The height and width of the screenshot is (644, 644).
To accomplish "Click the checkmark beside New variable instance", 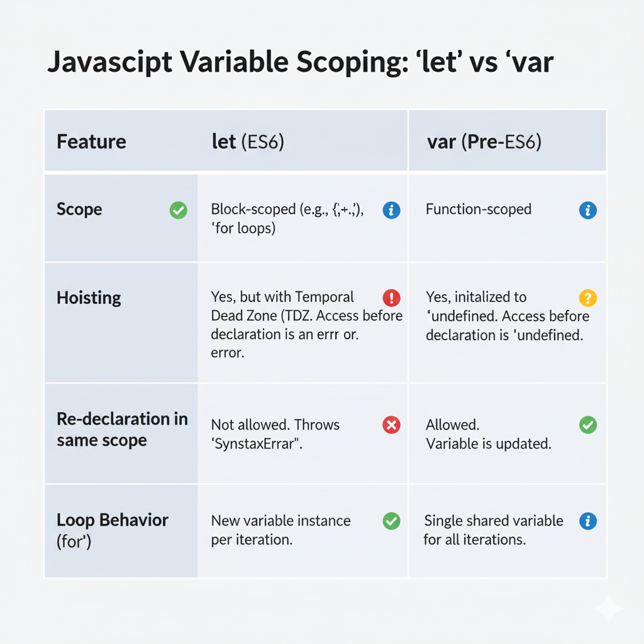I will pyautogui.click(x=391, y=521).
